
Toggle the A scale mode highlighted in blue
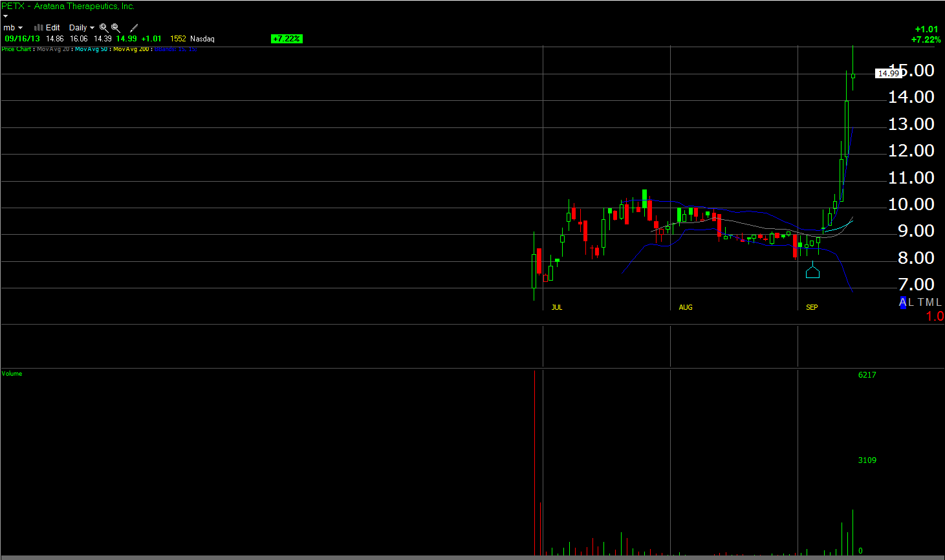coord(903,302)
